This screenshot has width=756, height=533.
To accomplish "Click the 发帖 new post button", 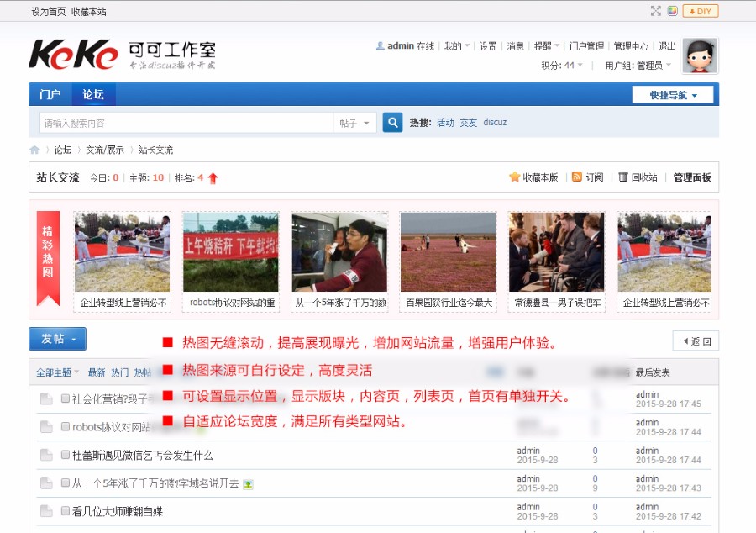I will pos(53,339).
